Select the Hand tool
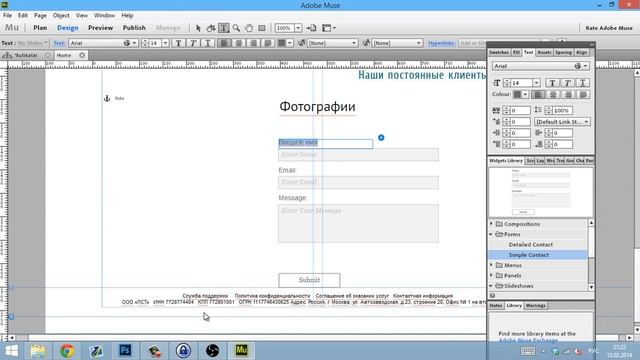 [x=249, y=28]
